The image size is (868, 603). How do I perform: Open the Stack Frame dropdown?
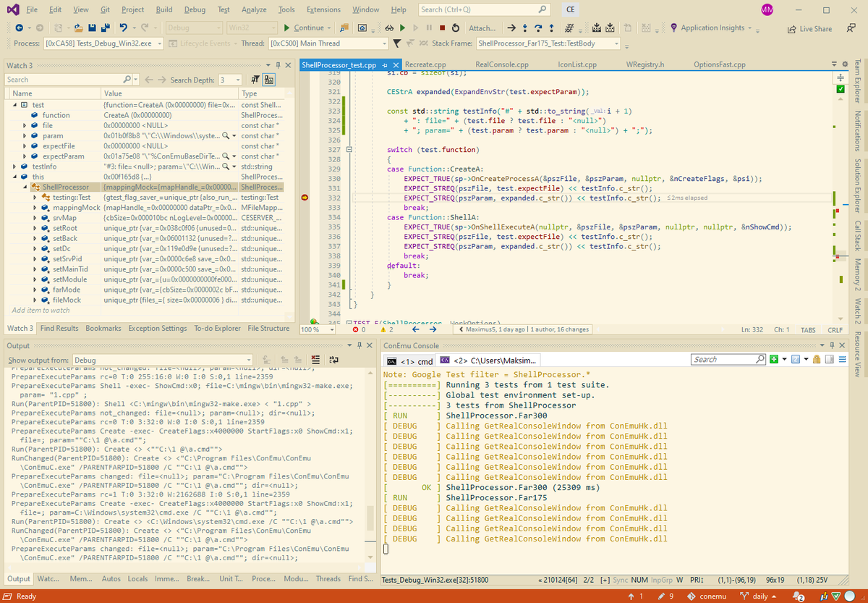548,43
